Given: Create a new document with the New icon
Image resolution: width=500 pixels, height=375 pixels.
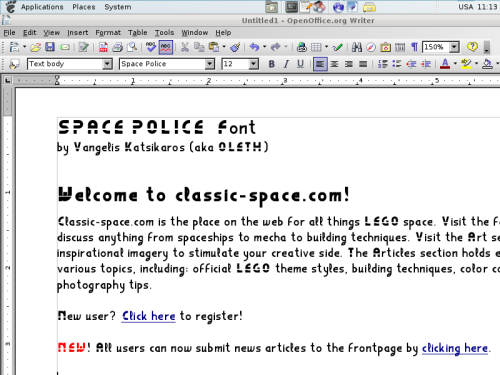Looking at the screenshot, I should coord(14,47).
